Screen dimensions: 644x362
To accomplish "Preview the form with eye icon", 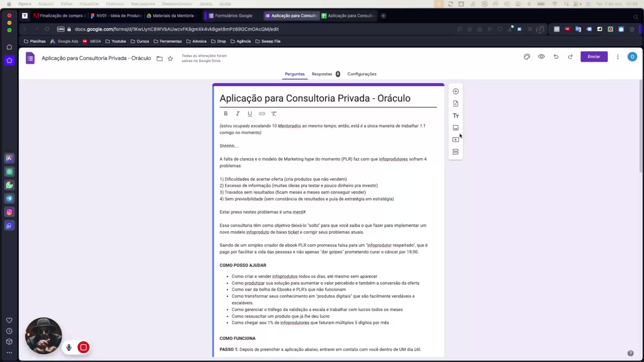I will 541,57.
